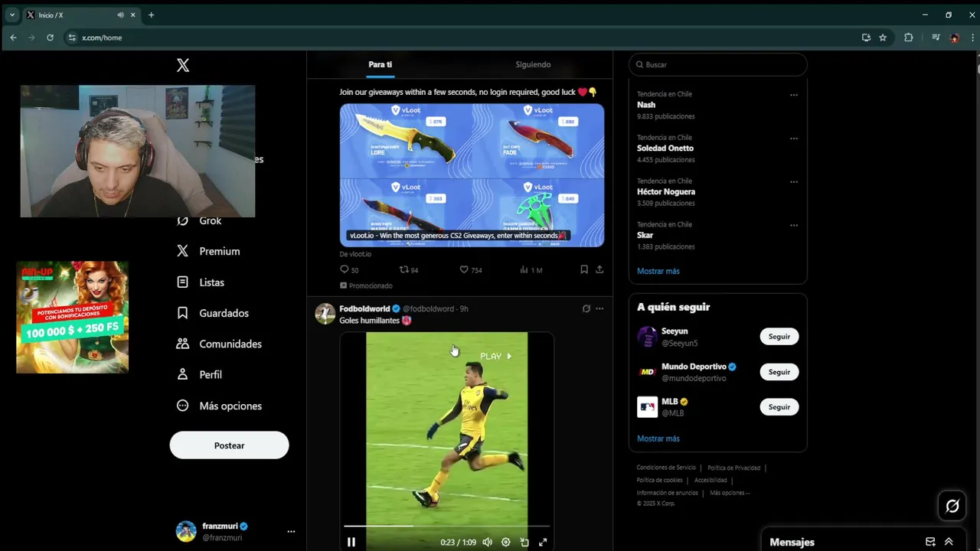Open more options on Fodboldworld post
This screenshot has width=980, height=551.
599,308
